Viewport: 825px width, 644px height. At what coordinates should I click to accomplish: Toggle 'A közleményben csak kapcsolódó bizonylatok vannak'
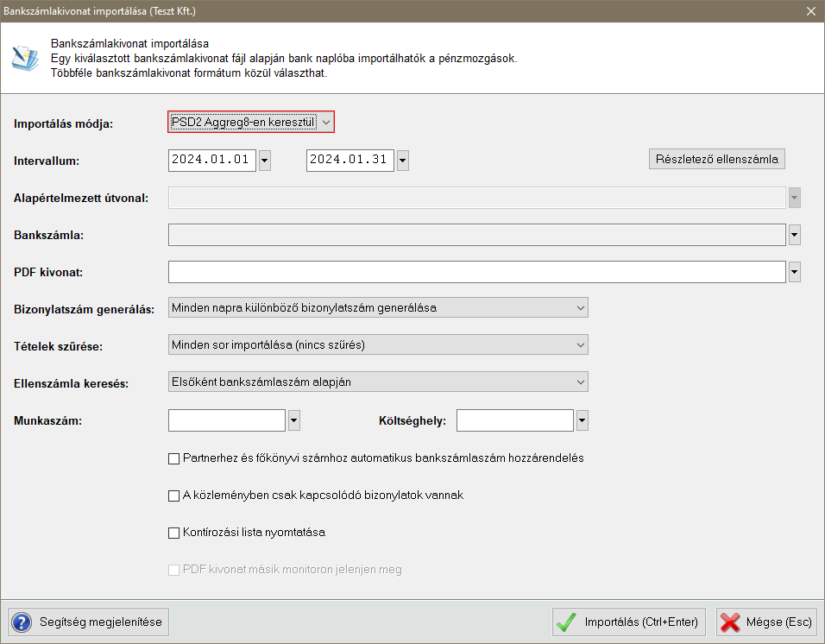click(x=173, y=496)
